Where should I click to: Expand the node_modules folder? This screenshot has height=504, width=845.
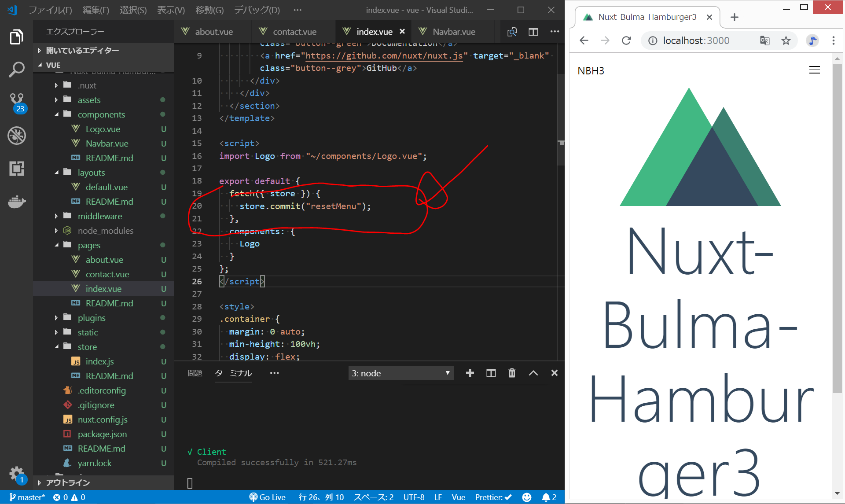(x=56, y=231)
